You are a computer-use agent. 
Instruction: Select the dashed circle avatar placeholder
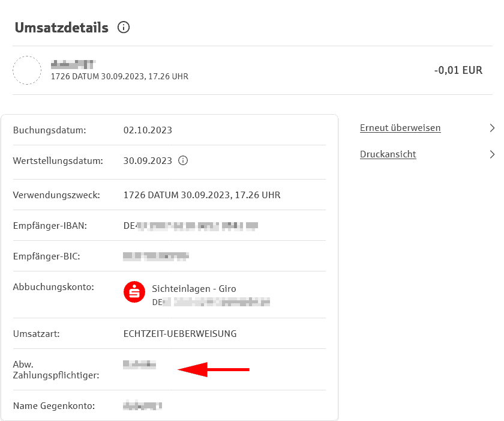(x=27, y=70)
